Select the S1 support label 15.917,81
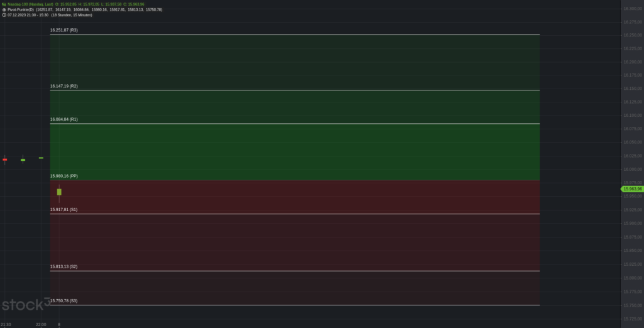Image resolution: width=644 pixels, height=328 pixels. point(64,210)
